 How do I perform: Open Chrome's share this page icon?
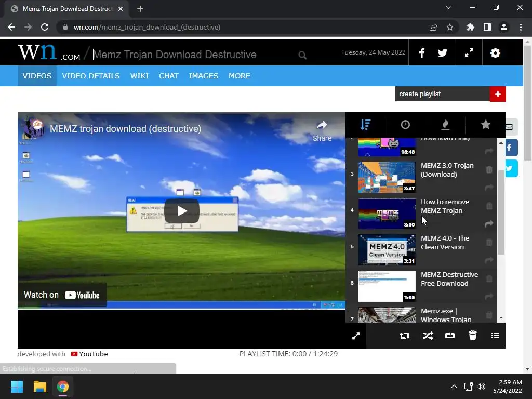433,27
